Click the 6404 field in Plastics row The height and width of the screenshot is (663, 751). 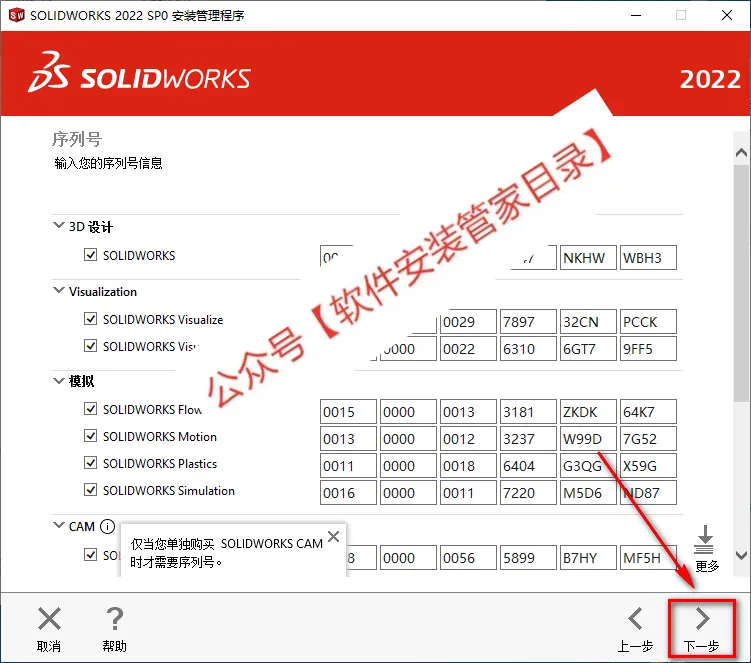click(x=528, y=466)
